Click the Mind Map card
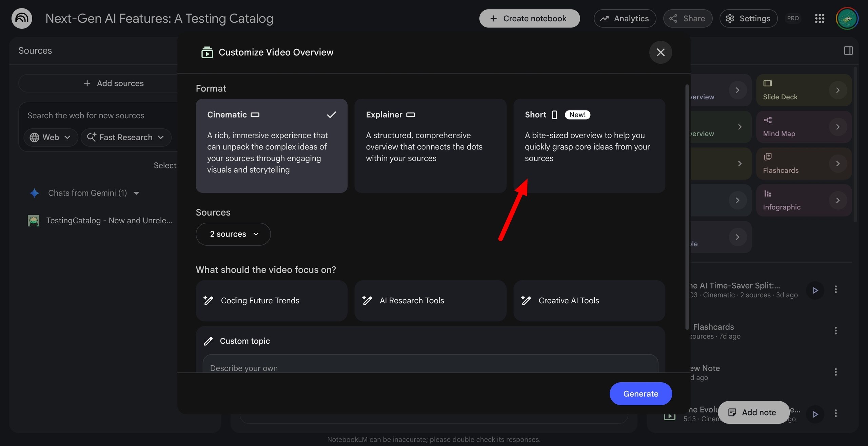 [x=804, y=127]
